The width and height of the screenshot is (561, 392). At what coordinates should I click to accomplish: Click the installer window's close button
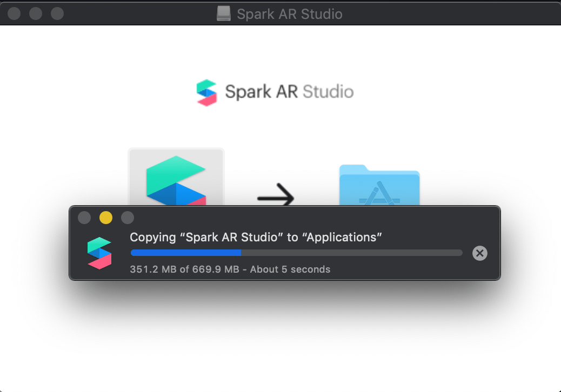click(x=14, y=13)
